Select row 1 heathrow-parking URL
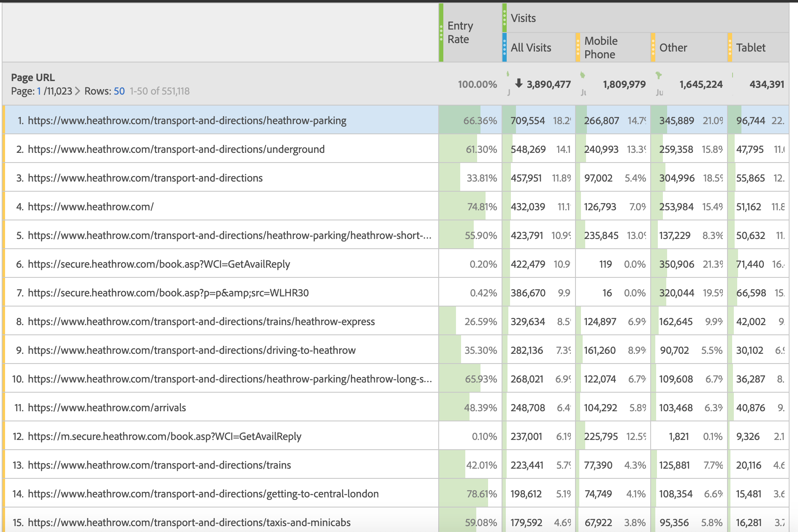The height and width of the screenshot is (532, 798). point(187,121)
